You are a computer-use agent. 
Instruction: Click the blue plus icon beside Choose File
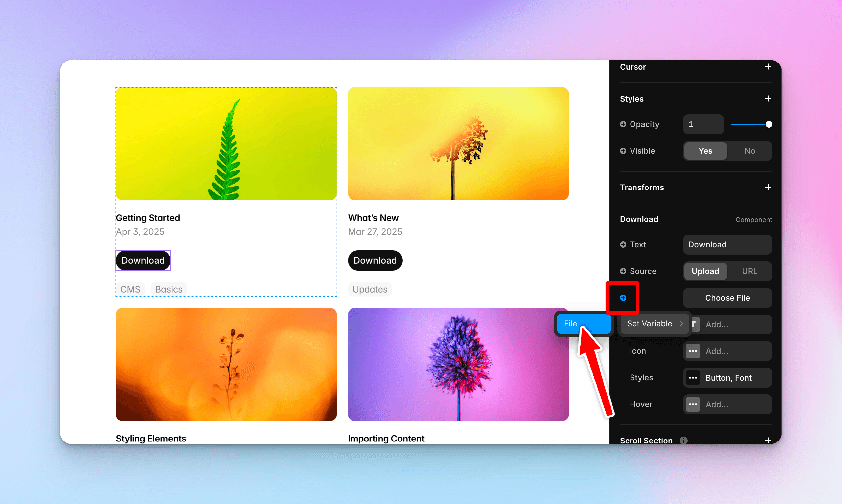623,298
